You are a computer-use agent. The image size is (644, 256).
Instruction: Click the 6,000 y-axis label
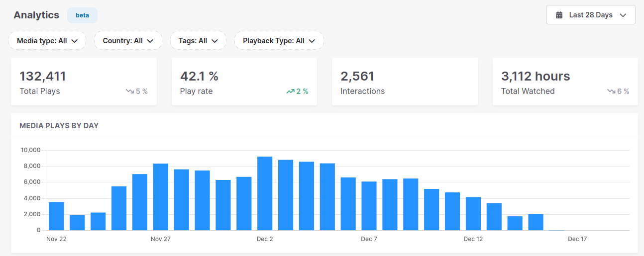pyautogui.click(x=32, y=182)
